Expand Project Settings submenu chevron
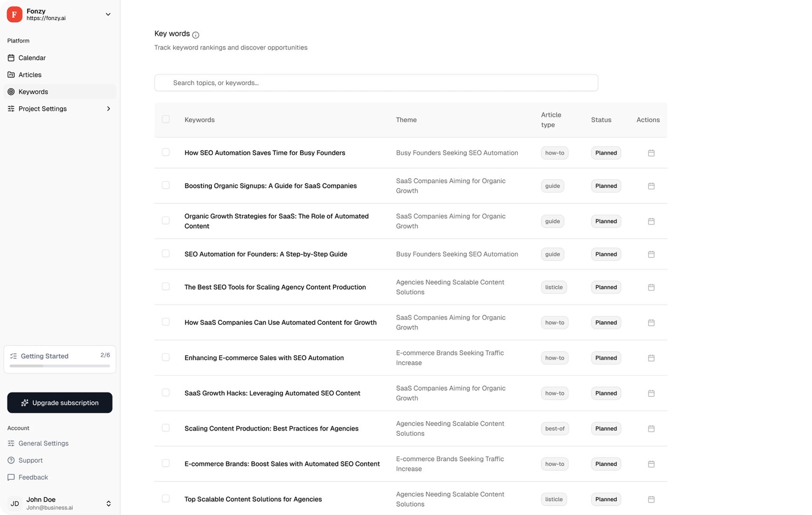This screenshot has width=812, height=515. pyautogui.click(x=108, y=108)
